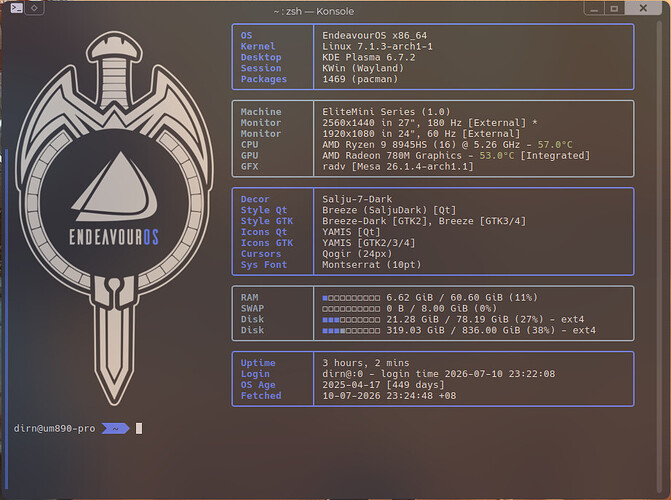Click the '2025-04-17 [449 days]' OS age value
Screen dimensions: 671x500
pos(383,385)
